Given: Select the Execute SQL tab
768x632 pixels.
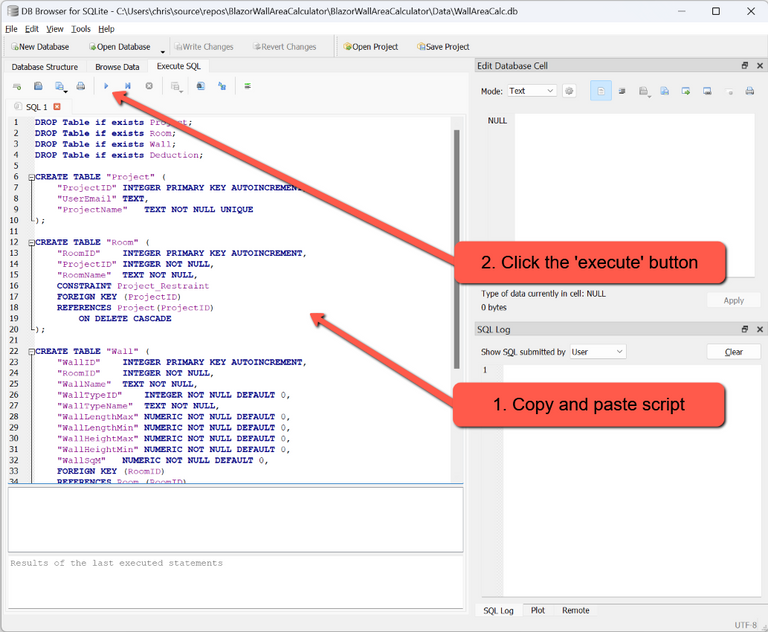Looking at the screenshot, I should (179, 66).
